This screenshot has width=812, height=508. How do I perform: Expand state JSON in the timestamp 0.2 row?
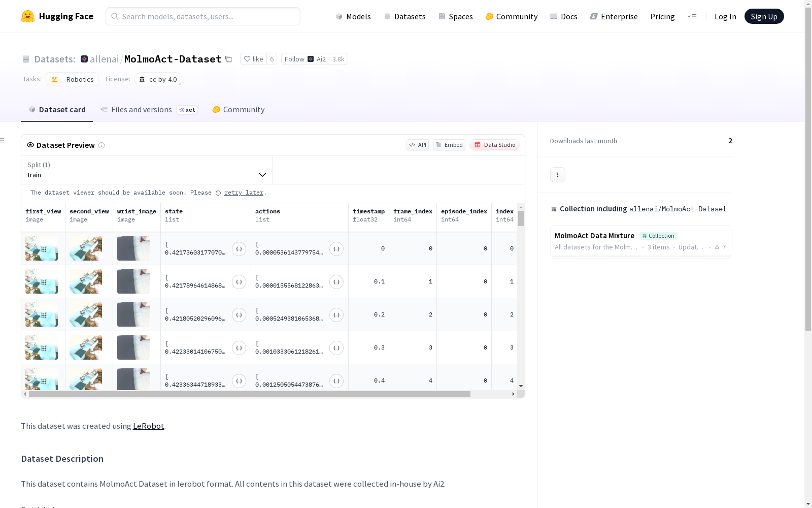point(239,315)
